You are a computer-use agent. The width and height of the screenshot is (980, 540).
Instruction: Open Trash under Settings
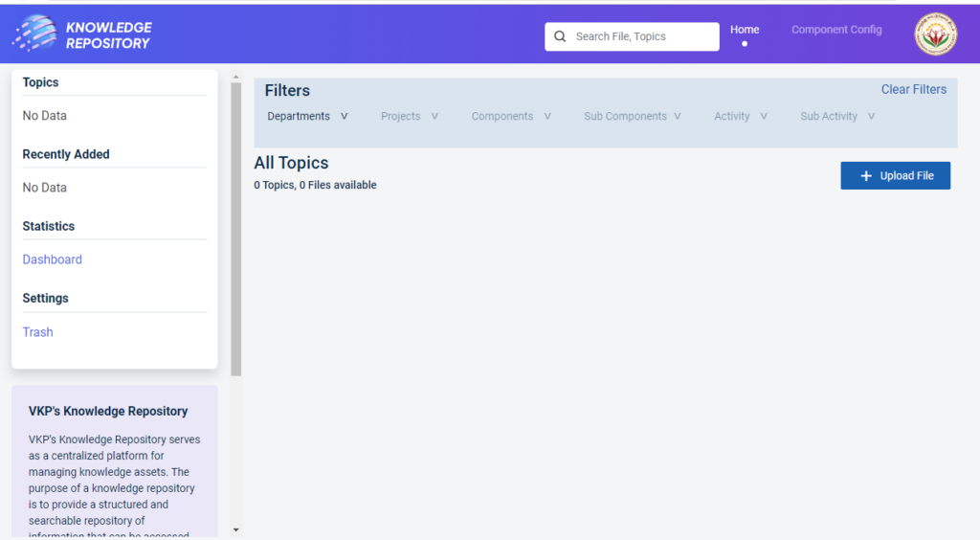(38, 332)
